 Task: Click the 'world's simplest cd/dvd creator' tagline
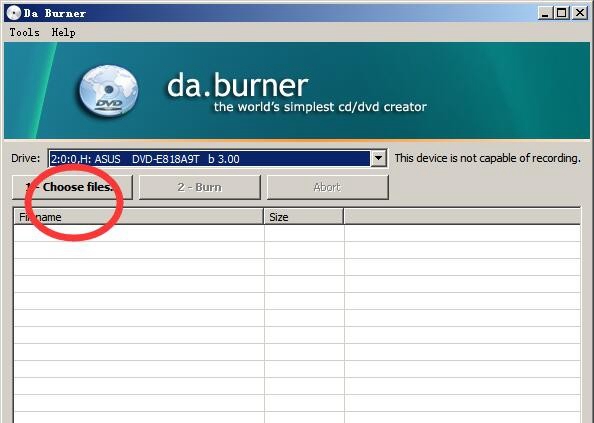point(320,107)
